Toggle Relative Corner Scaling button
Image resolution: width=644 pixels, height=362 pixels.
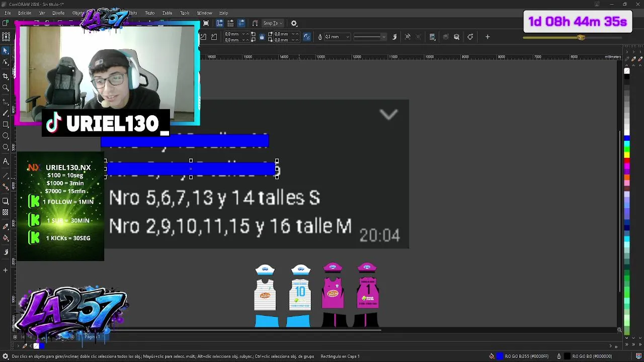point(307,37)
